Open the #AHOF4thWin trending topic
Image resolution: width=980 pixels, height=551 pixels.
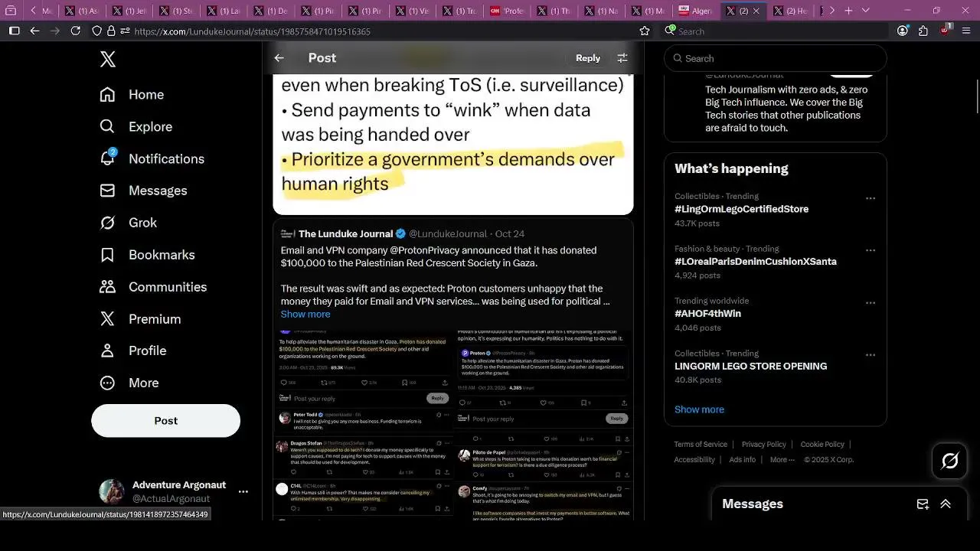coord(707,314)
